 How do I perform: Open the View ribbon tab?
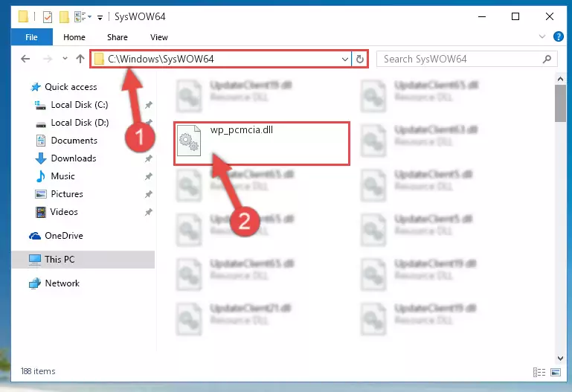[x=159, y=37]
